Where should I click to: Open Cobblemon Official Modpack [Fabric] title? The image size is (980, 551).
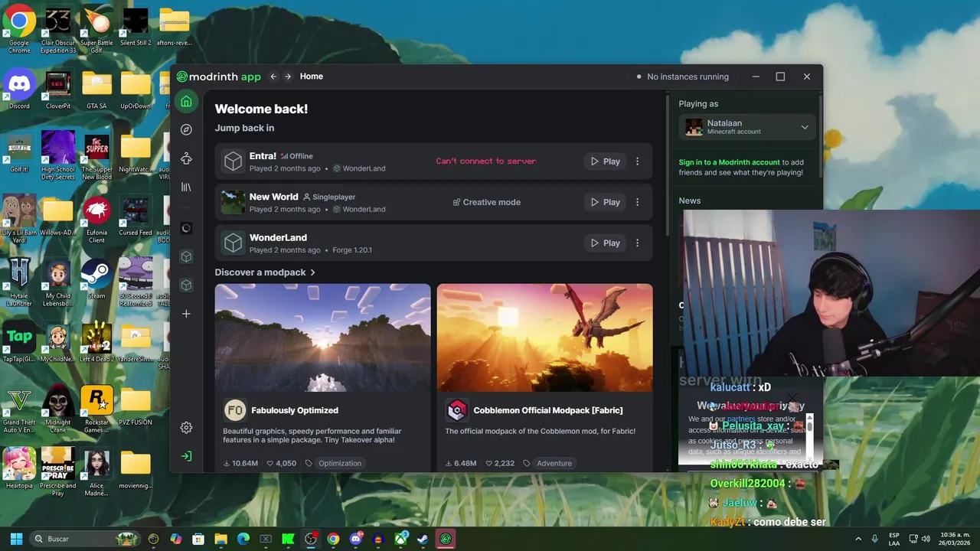(x=548, y=410)
